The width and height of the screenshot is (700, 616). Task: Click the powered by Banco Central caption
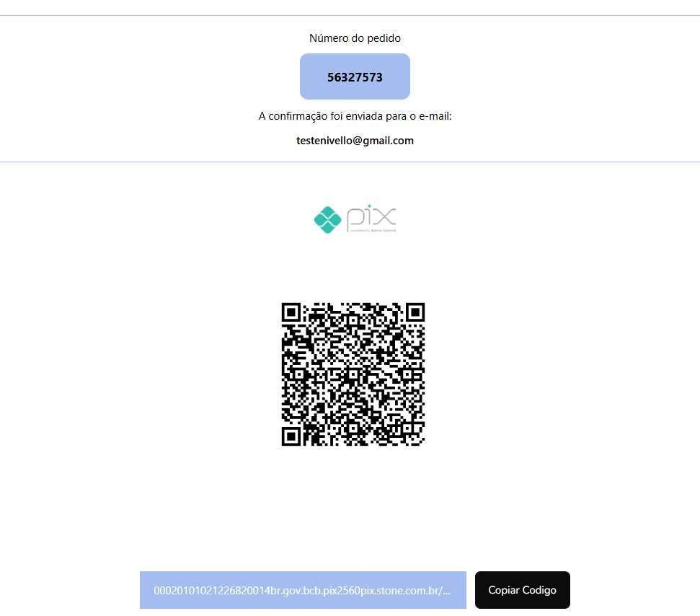click(x=373, y=231)
